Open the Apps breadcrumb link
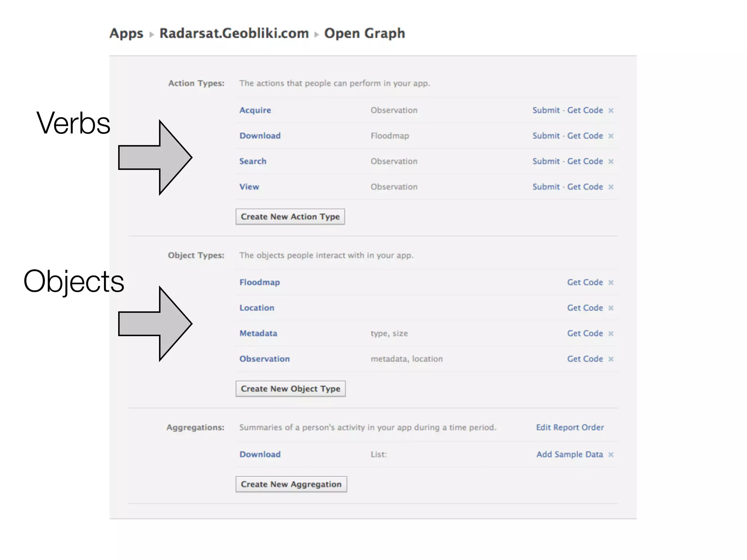This screenshot has height=560, width=747. point(127,33)
